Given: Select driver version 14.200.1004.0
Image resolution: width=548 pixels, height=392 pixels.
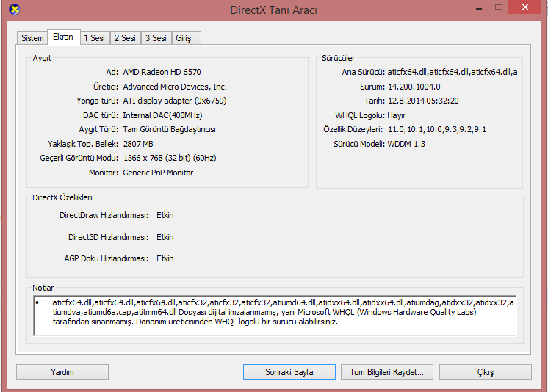Looking at the screenshot, I should [x=414, y=87].
